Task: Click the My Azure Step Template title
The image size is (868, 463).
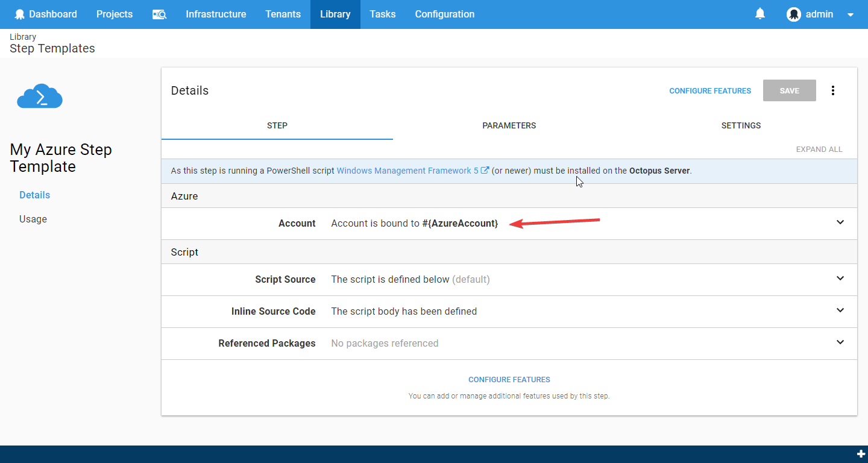Action: pos(61,158)
